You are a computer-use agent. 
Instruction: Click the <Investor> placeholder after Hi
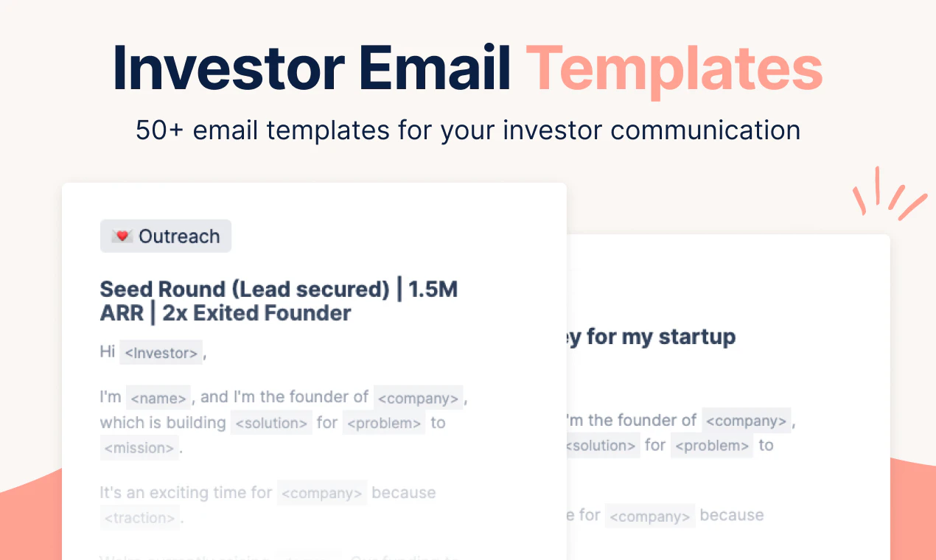(x=161, y=353)
